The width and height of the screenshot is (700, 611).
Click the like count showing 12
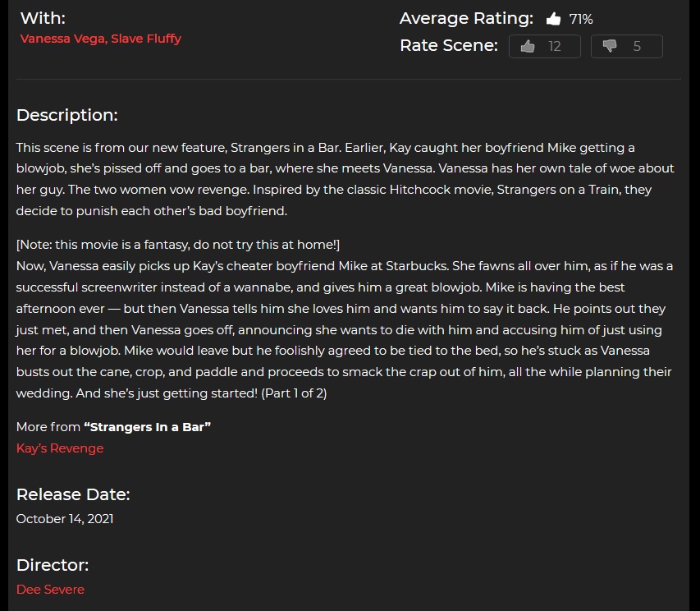pyautogui.click(x=555, y=47)
